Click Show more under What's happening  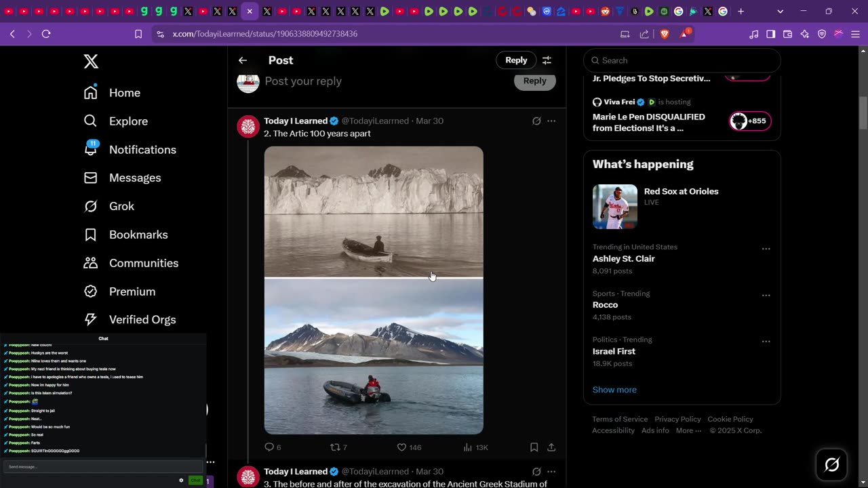[614, 390]
